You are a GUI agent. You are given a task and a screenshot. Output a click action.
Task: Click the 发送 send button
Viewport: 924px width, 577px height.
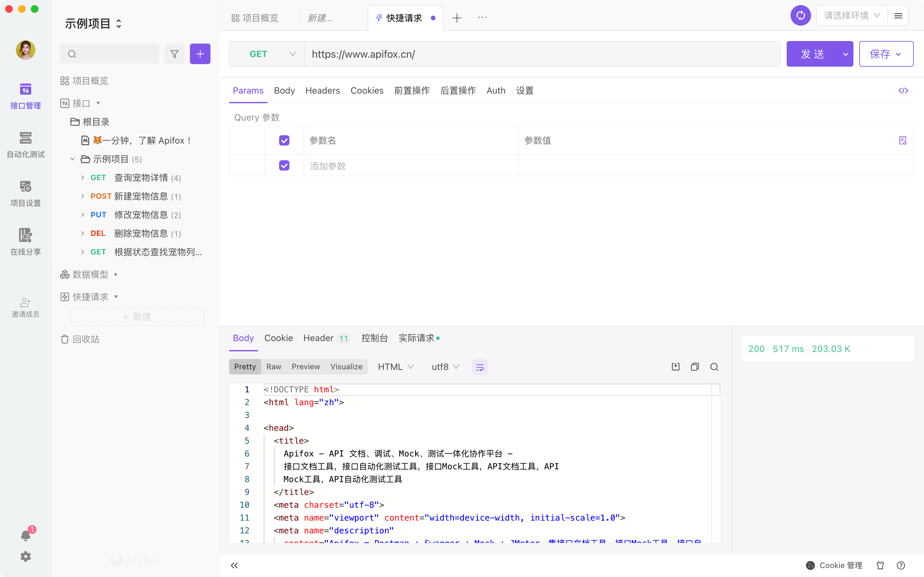point(812,54)
